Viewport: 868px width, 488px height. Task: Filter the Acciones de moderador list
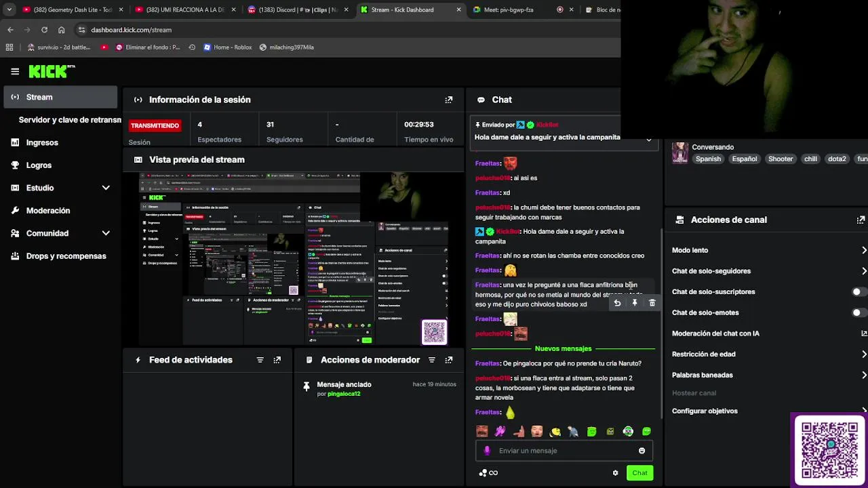pyautogui.click(x=431, y=360)
